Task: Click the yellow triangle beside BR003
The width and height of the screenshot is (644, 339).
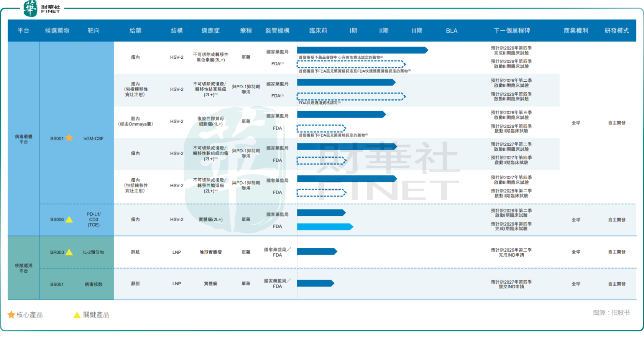Action: pyautogui.click(x=69, y=252)
